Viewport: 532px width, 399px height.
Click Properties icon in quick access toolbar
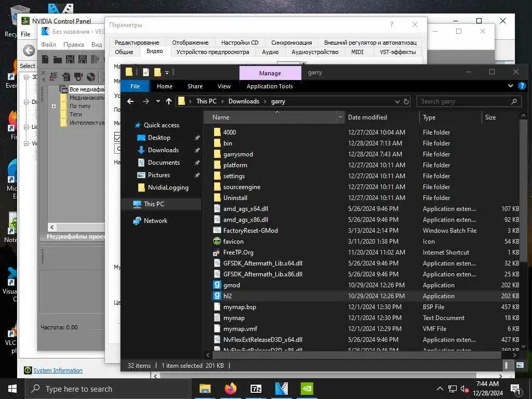[x=146, y=72]
